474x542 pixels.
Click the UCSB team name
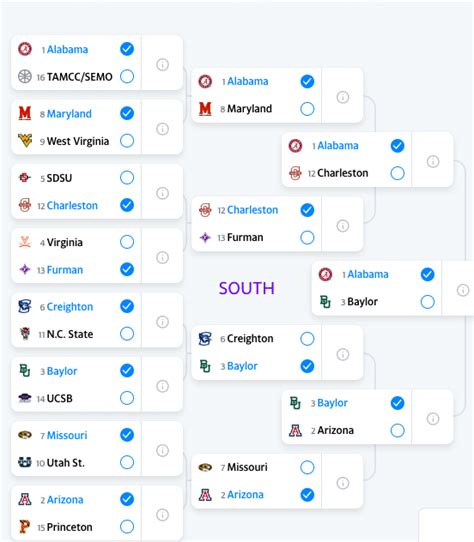point(59,398)
